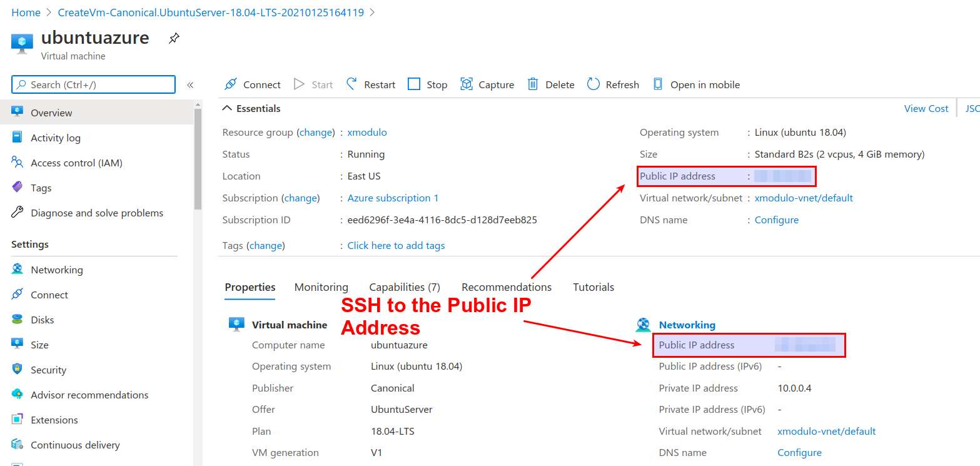This screenshot has height=466, width=980.
Task: Click change link next to Tags
Action: point(266,246)
